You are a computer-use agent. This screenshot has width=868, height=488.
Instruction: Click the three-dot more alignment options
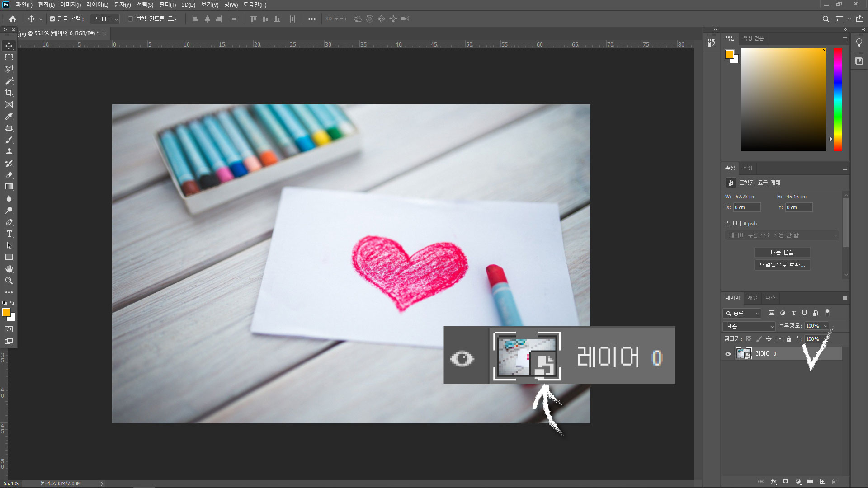[311, 19]
